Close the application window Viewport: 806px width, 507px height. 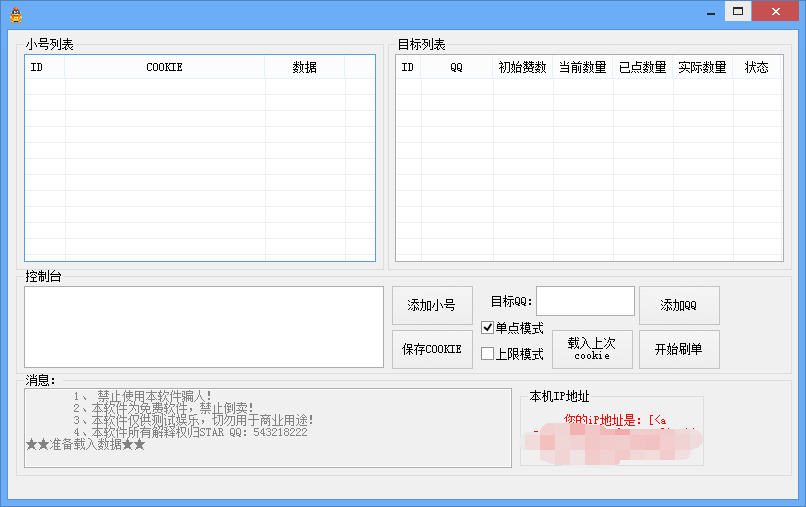776,11
